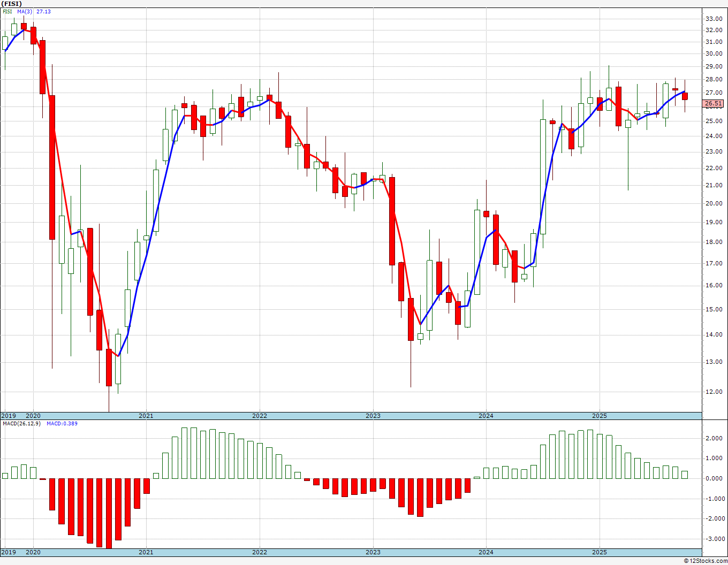Click the "0.000" MACD axis label
728x565 pixels.
[714, 479]
